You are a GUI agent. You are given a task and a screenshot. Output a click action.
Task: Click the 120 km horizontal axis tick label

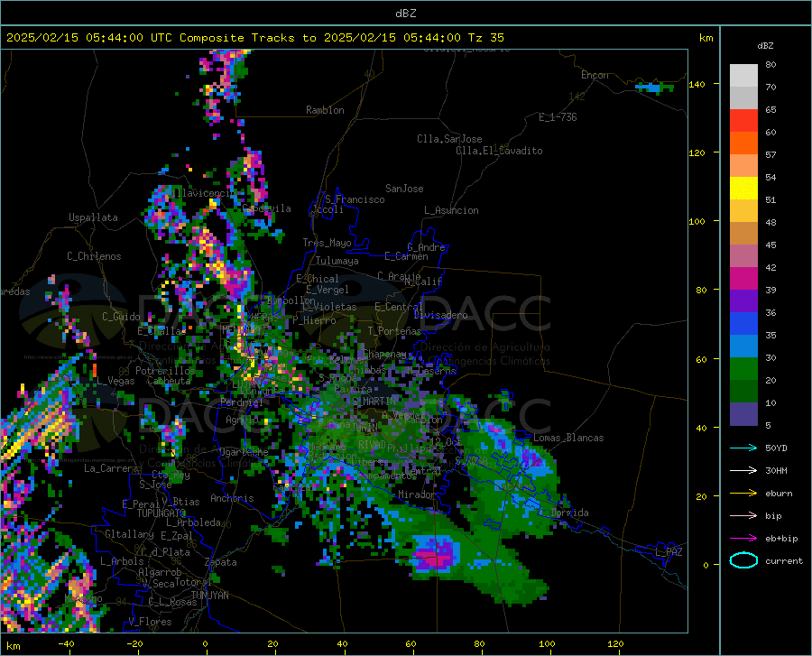click(615, 644)
